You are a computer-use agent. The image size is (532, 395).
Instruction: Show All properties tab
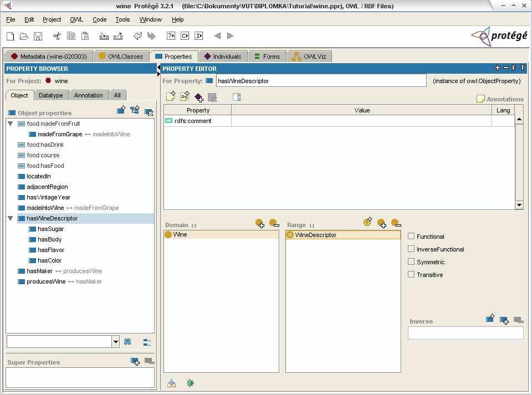(x=117, y=95)
